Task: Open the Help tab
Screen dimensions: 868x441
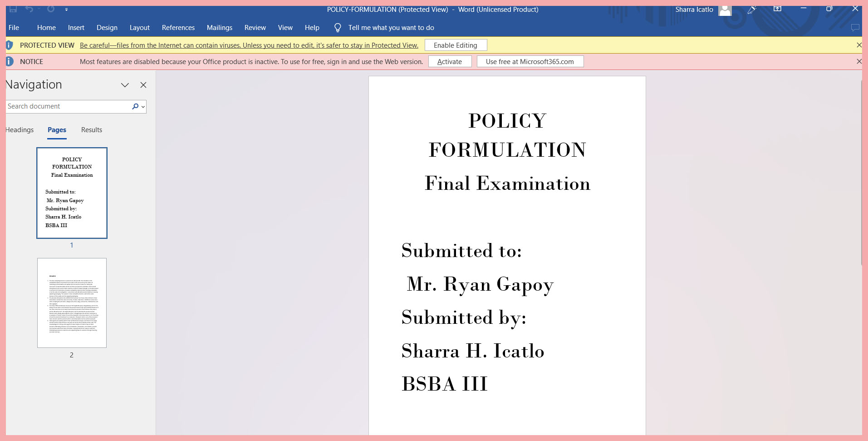Action: click(312, 28)
